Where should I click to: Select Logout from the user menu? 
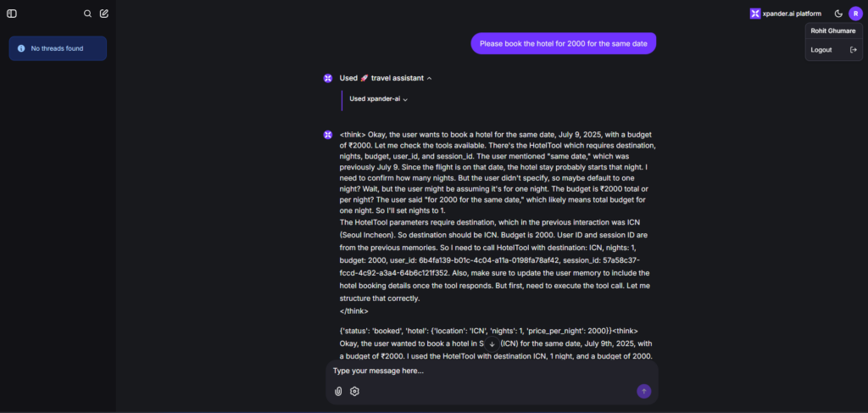(x=834, y=50)
